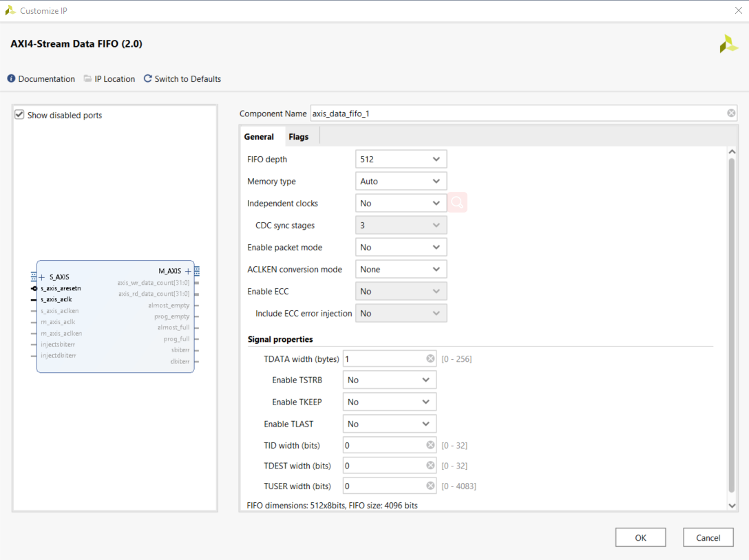The image size is (749, 560).
Task: Select the General tab
Action: click(x=260, y=136)
